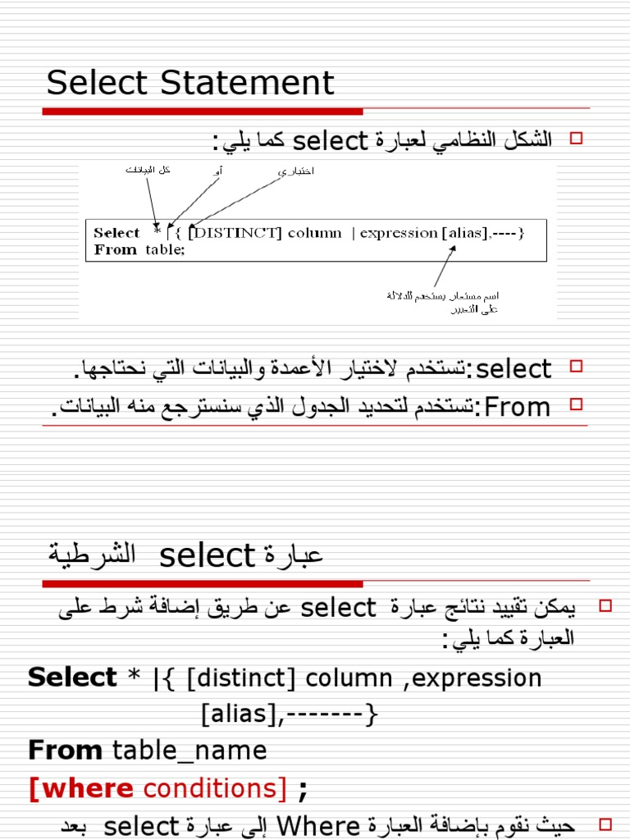Click "From table;" in the boxed syntax diagram
The height and width of the screenshot is (840, 630).
click(x=139, y=249)
